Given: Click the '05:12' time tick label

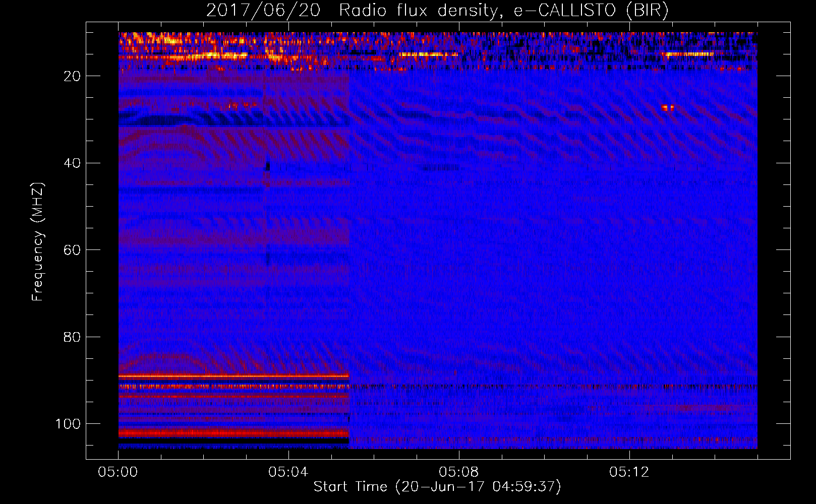Looking at the screenshot, I should pyautogui.click(x=629, y=472).
